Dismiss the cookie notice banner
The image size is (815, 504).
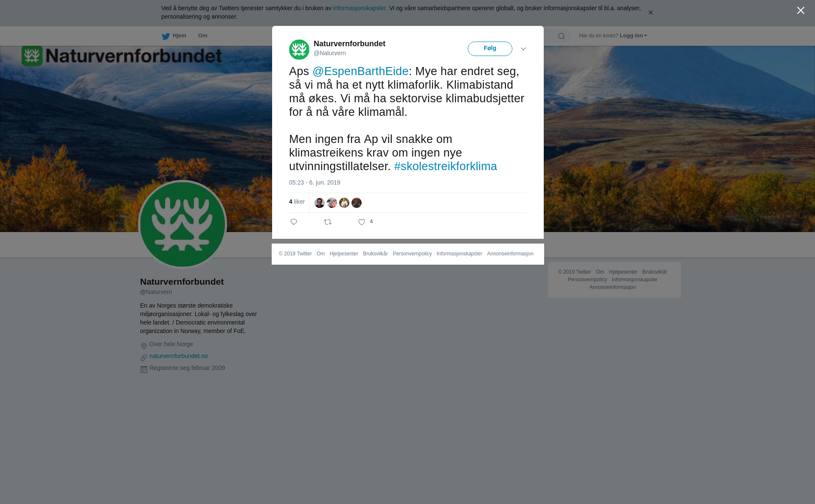click(650, 13)
